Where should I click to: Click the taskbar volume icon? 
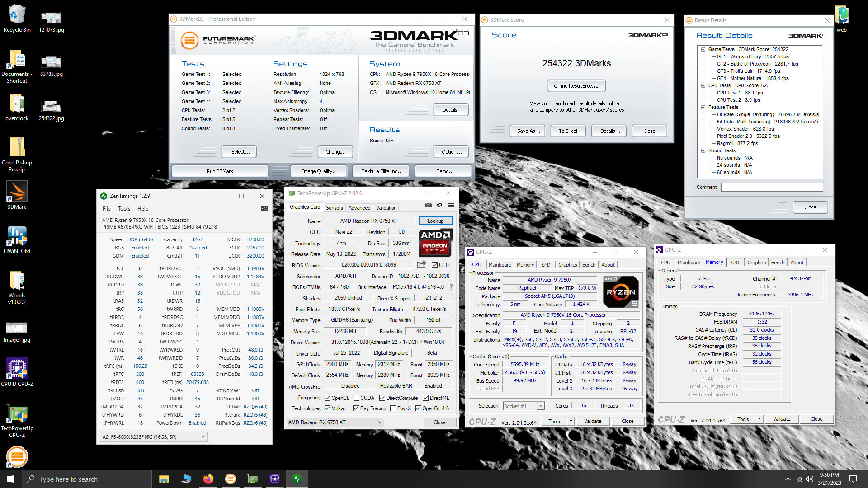810,479
